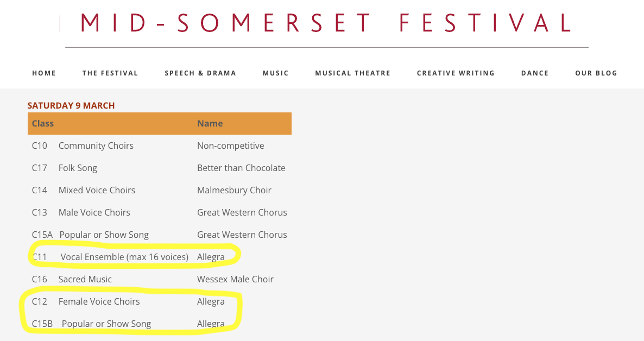
Task: Click the C13 Male Voice Choirs entry
Action: [81, 212]
